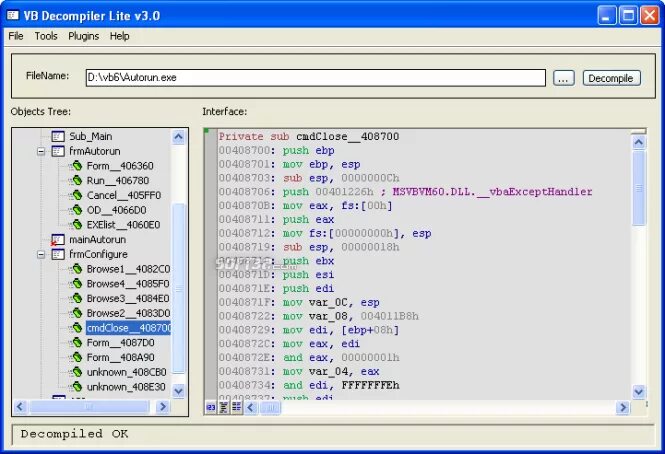Select highlighted cmdClose__408700 procedure

click(x=128, y=328)
